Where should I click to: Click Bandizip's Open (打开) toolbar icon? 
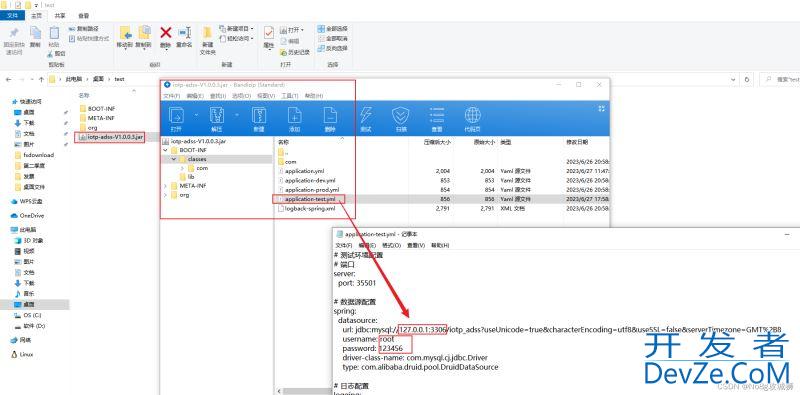pyautogui.click(x=176, y=116)
